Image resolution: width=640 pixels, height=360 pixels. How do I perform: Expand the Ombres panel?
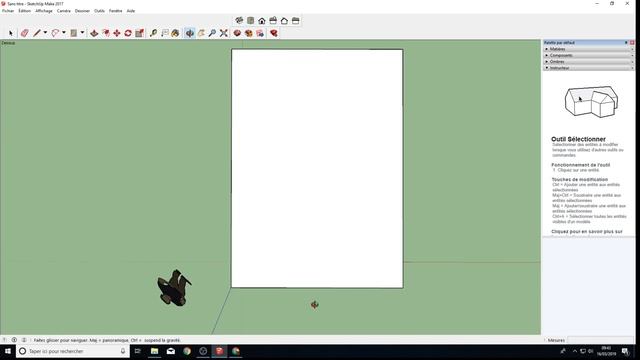point(589,62)
